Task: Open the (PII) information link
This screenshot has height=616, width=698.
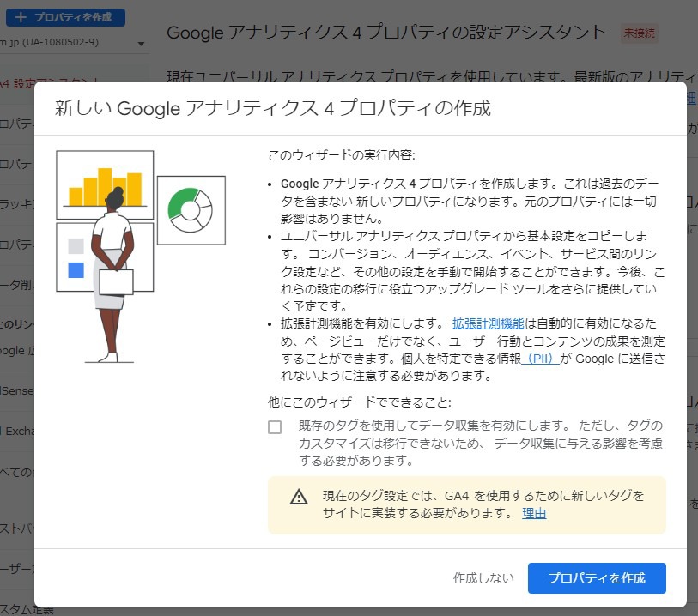Action: click(540, 359)
